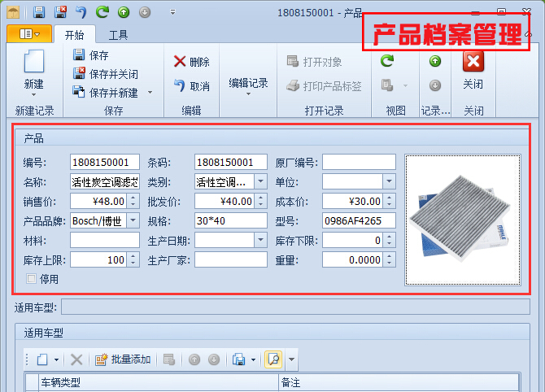545x392 pixels.
Task: Click the 新建 new record icon
Action: click(33, 63)
